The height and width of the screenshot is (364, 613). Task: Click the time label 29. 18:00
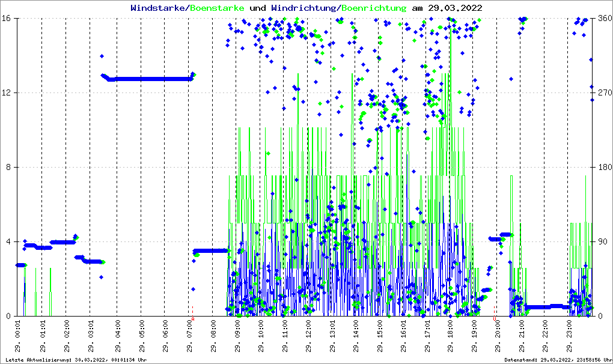click(x=451, y=336)
